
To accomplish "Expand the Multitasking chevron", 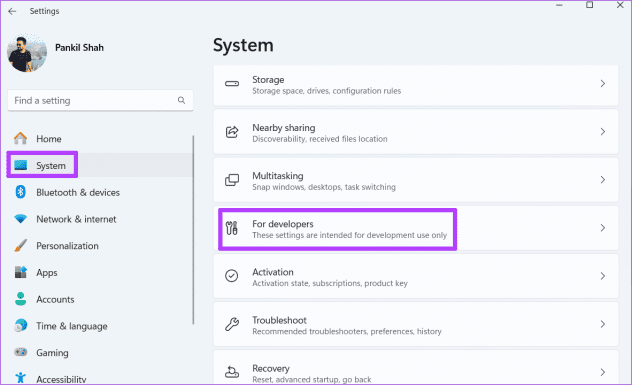I will [x=603, y=179].
